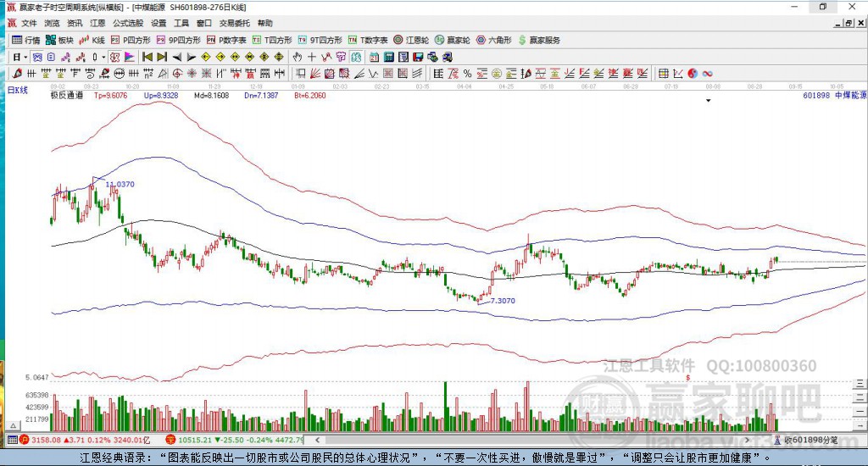This screenshot has height=466, width=868.
Task: Click the status bar grid icon
Action: 12,440
